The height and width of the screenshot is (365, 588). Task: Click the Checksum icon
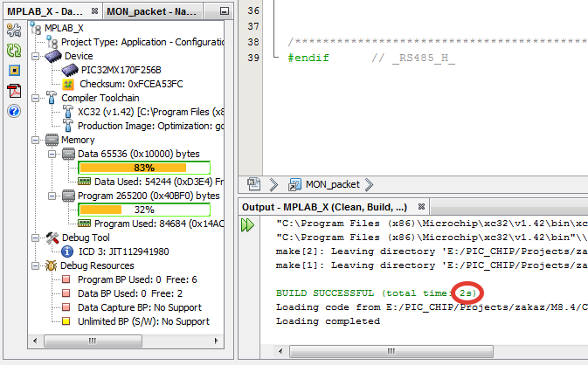68,85
